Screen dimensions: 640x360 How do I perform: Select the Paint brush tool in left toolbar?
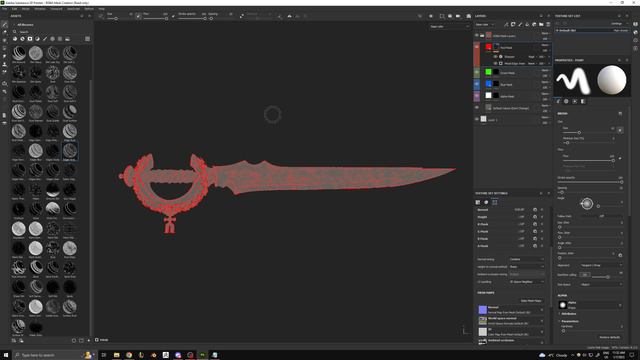coord(4,24)
